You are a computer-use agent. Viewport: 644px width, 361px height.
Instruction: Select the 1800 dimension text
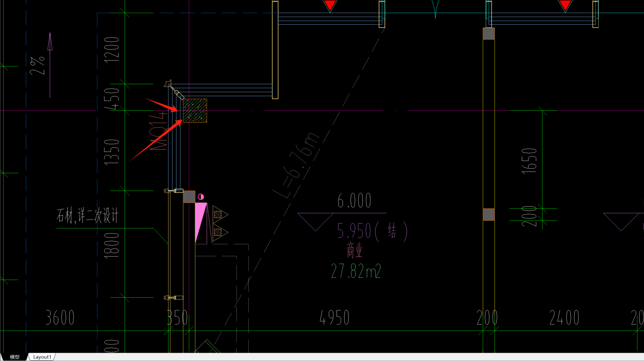pos(112,245)
